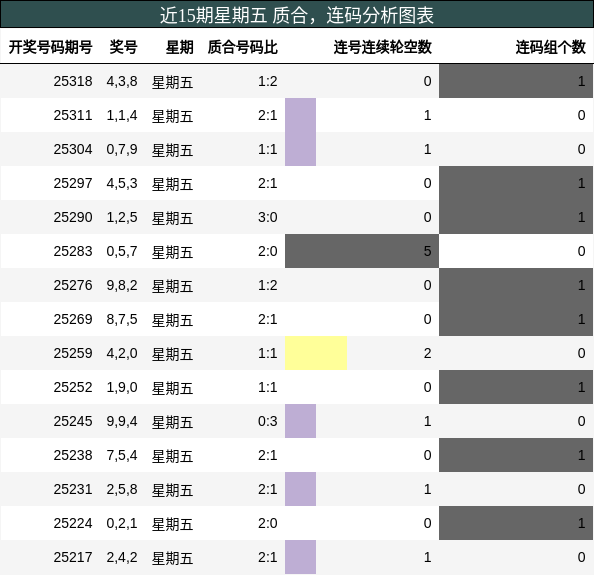Select issue number 25276
This screenshot has width=594, height=575.
pyautogui.click(x=73, y=285)
